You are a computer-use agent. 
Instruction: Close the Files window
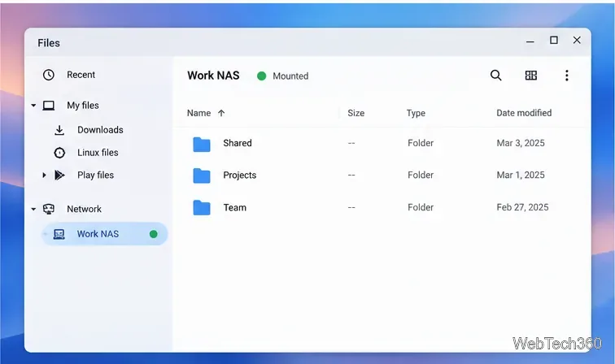pos(577,40)
